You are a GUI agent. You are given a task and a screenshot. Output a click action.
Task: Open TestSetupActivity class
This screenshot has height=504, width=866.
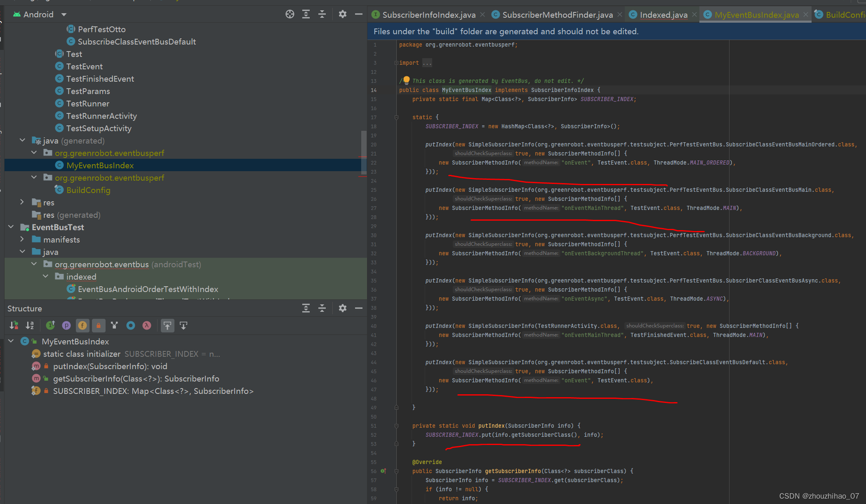[x=99, y=128]
